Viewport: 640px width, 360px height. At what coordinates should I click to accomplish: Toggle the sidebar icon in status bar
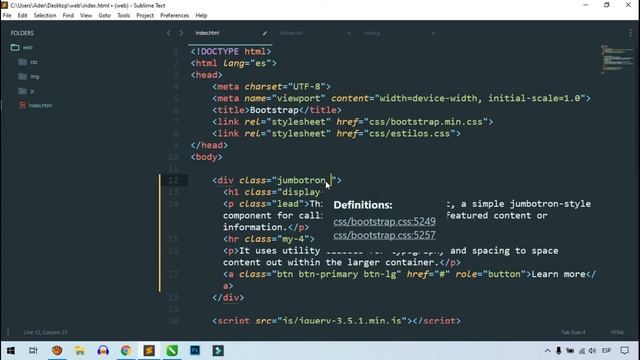tap(8, 332)
